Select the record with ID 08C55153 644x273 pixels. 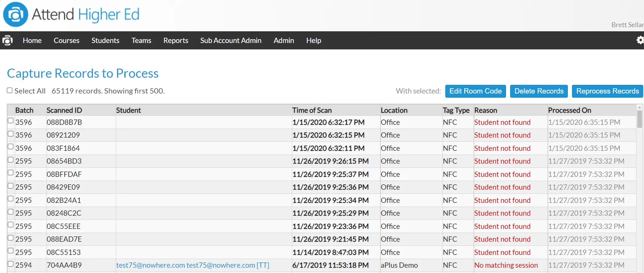pyautogui.click(x=11, y=251)
